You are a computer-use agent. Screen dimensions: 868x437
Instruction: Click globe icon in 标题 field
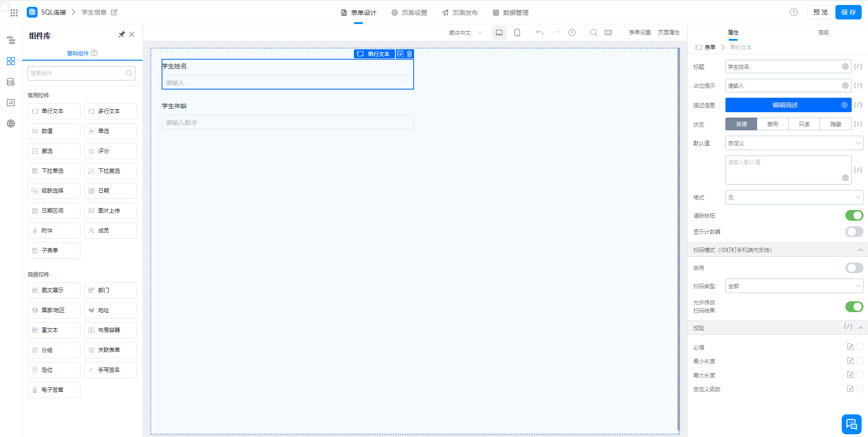point(845,66)
